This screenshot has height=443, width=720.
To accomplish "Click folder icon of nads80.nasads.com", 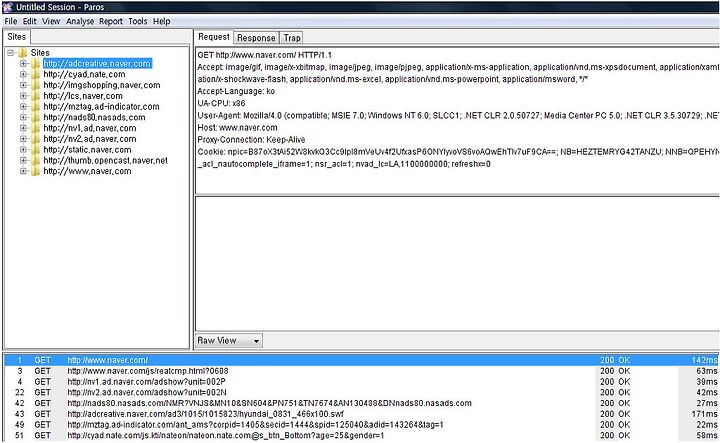I will [x=35, y=118].
